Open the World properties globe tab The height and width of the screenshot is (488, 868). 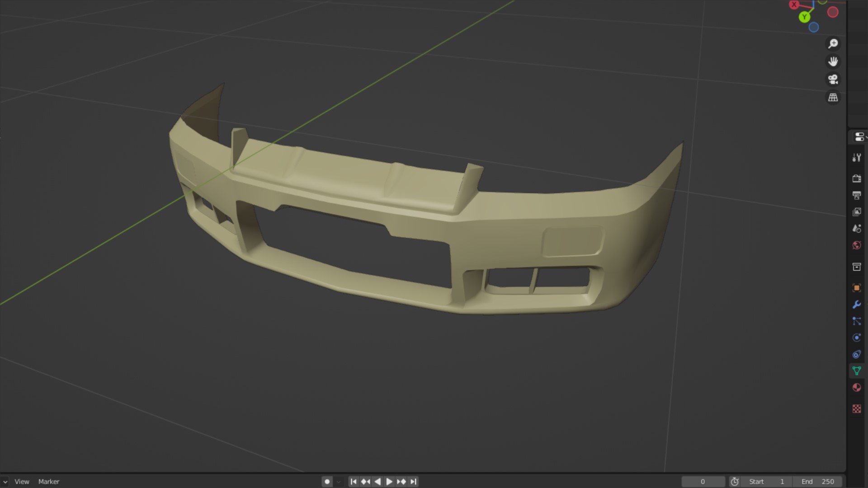click(856, 245)
